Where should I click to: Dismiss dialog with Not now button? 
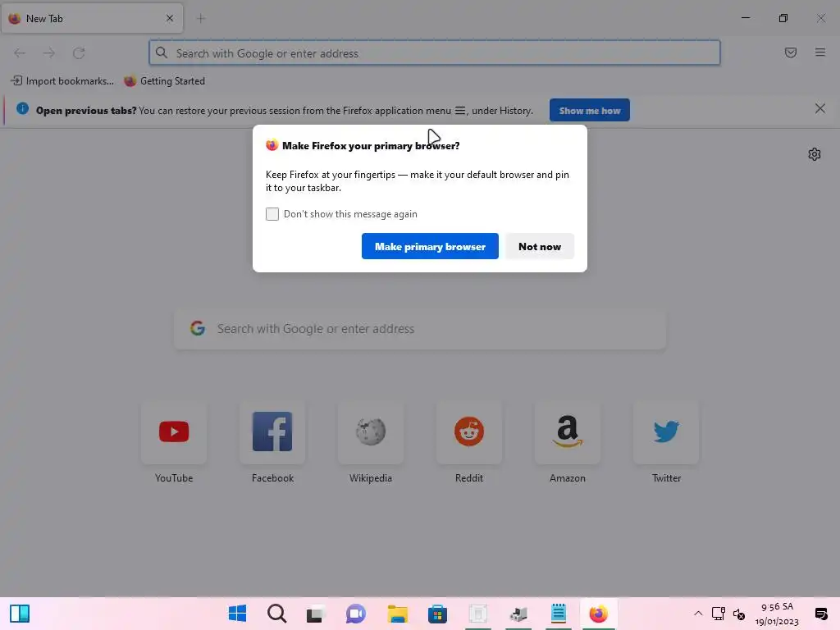(x=540, y=246)
